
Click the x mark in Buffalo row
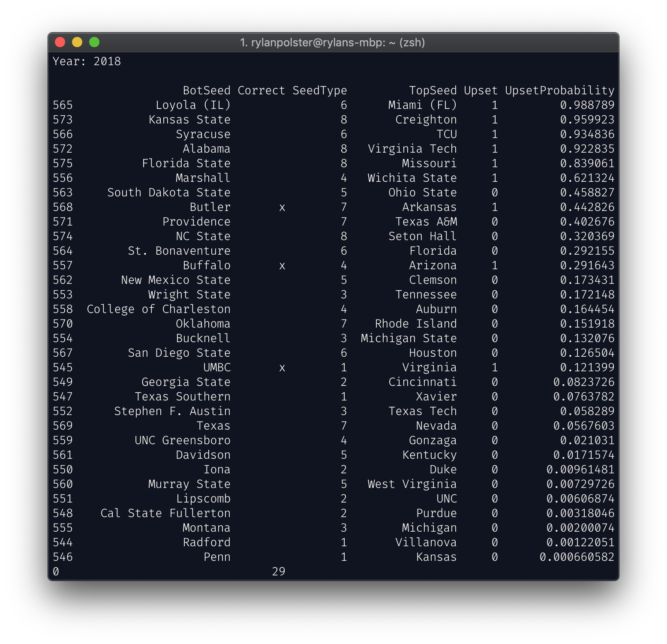click(x=282, y=266)
